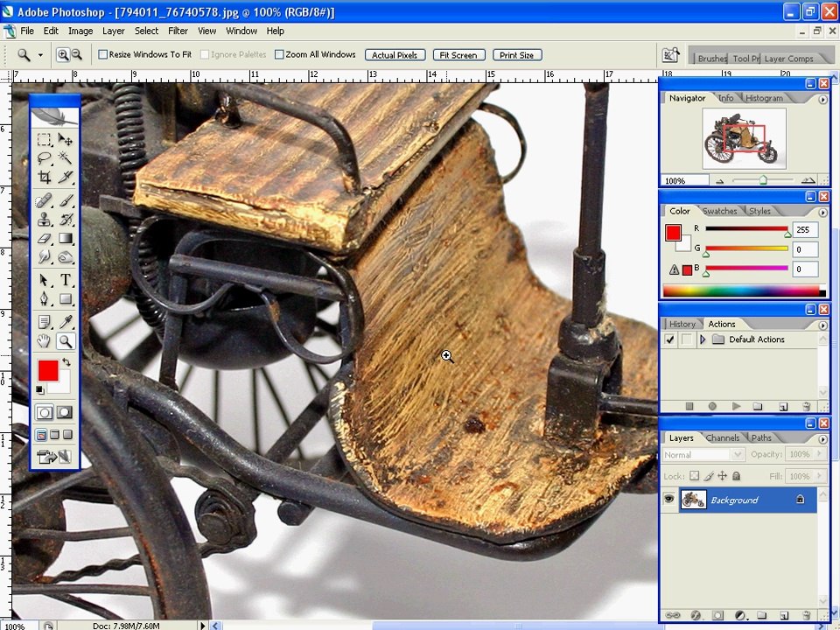Open the Navigator panel flyout menu
The height and width of the screenshot is (630, 840).
(822, 99)
